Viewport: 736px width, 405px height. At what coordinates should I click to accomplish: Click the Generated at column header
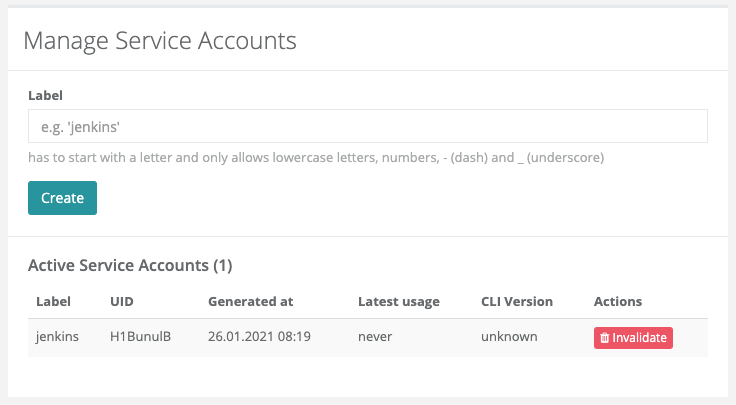tap(251, 301)
